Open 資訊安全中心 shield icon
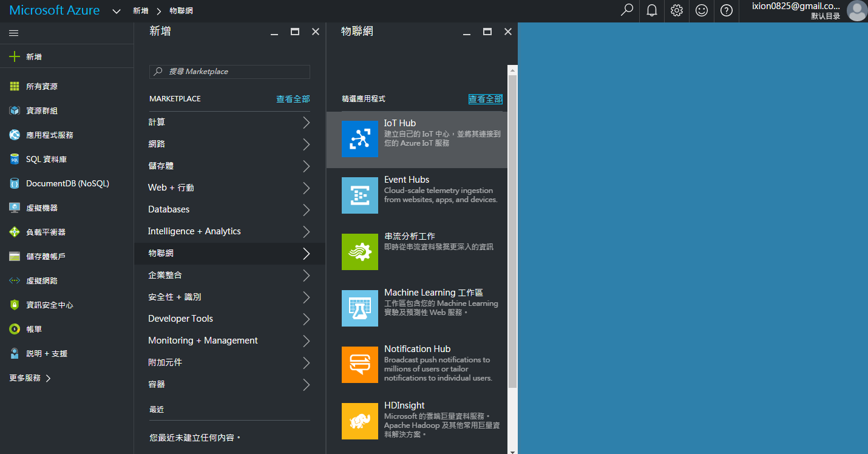The height and width of the screenshot is (454, 868). (x=15, y=305)
